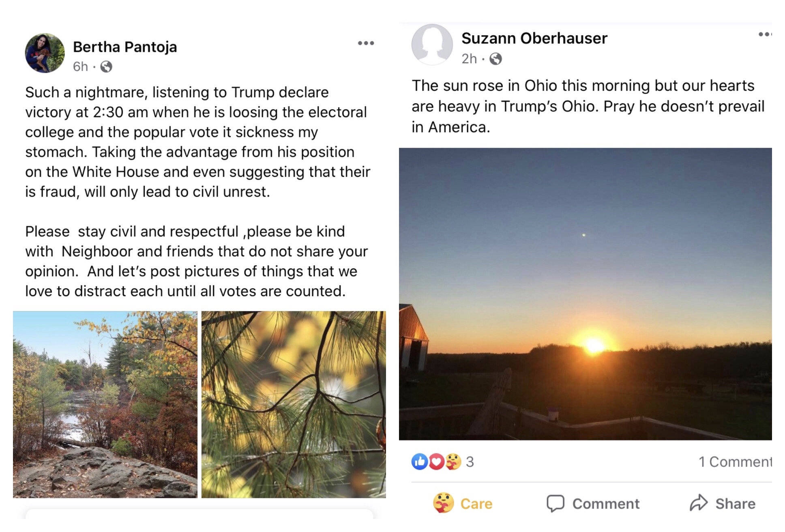This screenshot has width=785, height=532.
Task: Open the pine needles close-up photo
Action: click(294, 404)
